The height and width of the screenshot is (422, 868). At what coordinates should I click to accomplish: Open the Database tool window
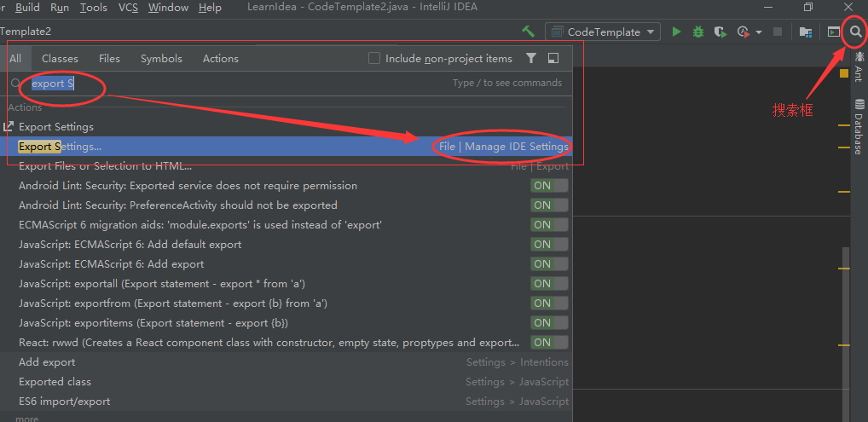coord(859,127)
